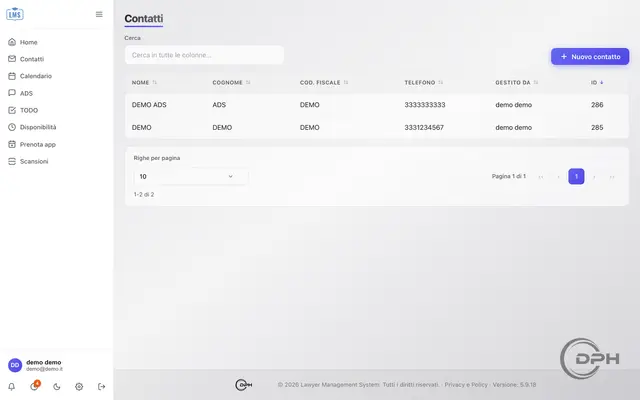Toggle ID column descending sort arrow
This screenshot has height=400, width=640.
[602, 82]
